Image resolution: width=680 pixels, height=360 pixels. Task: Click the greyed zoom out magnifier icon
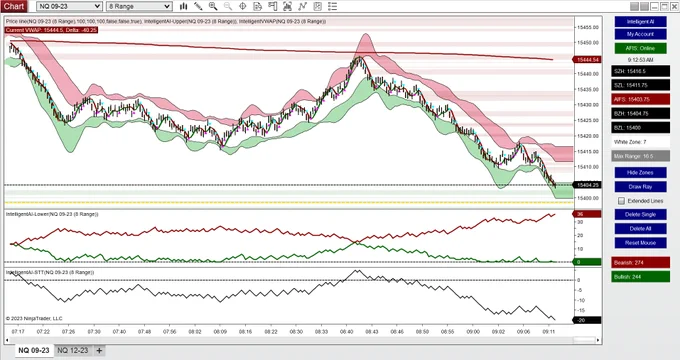(x=228, y=6)
